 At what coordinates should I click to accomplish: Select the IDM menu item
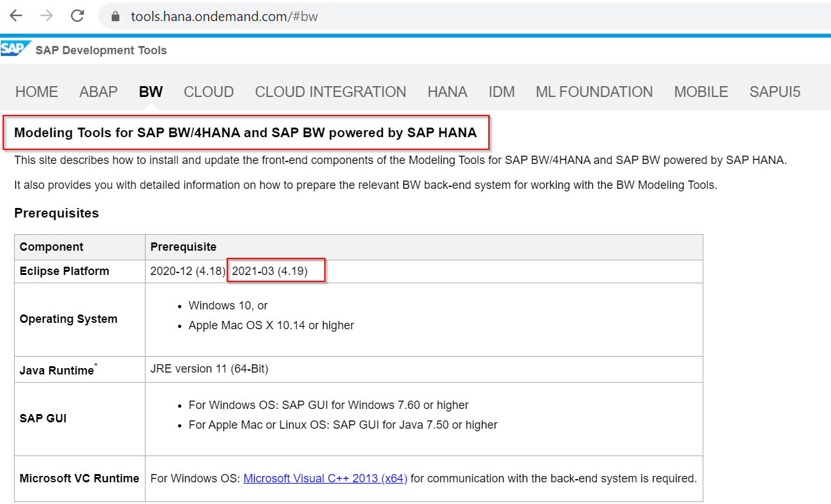point(502,91)
